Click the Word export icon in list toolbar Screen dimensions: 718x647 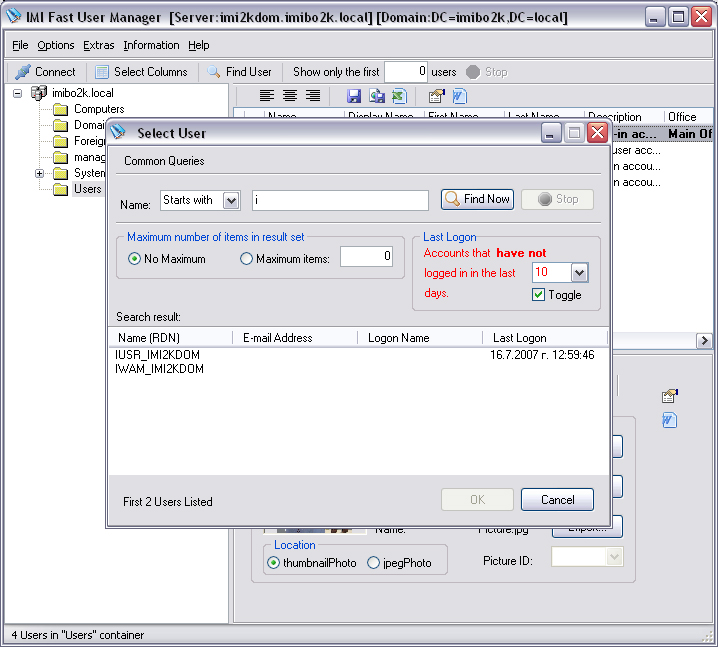[x=459, y=96]
